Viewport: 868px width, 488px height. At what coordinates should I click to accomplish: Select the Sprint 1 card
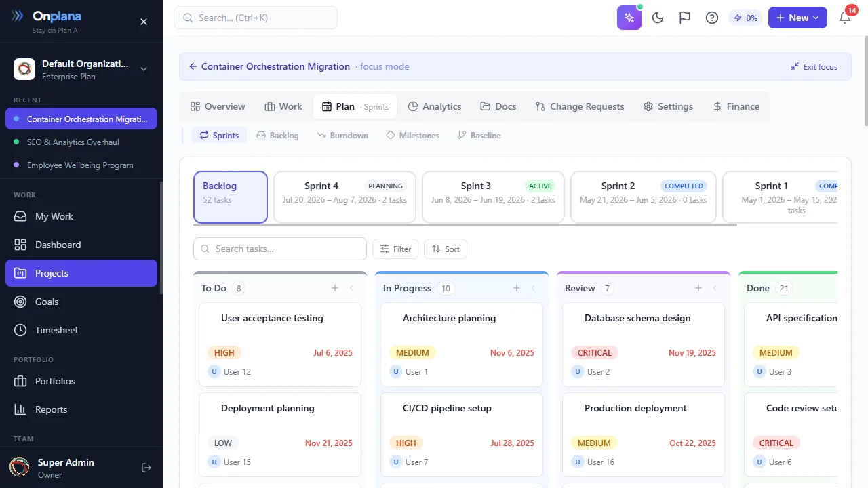[780, 197]
